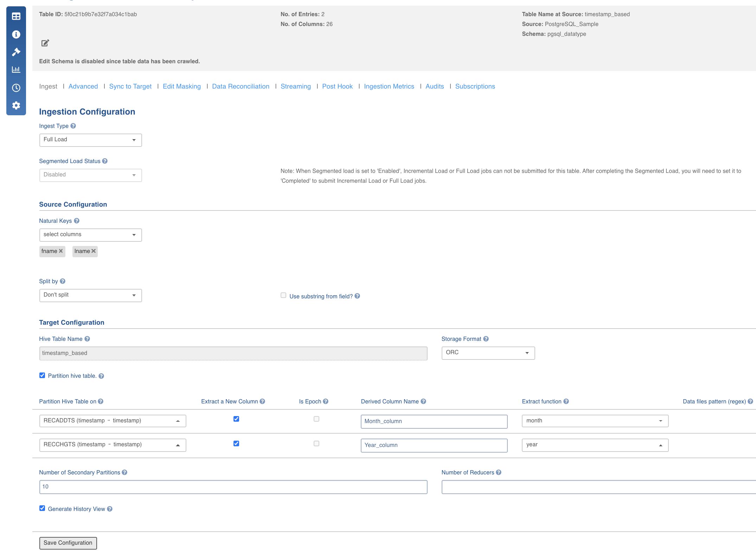Select the hammer build icon in sidebar
The image size is (756, 551).
(16, 52)
